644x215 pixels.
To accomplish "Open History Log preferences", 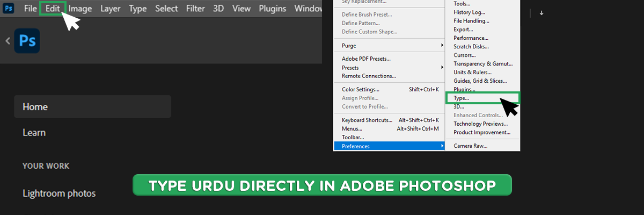I will coord(470,12).
